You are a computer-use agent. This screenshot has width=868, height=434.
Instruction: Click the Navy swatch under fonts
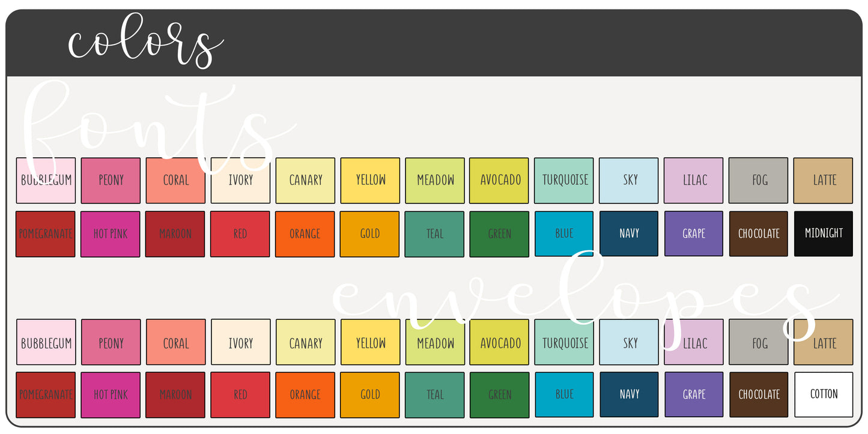coord(629,234)
